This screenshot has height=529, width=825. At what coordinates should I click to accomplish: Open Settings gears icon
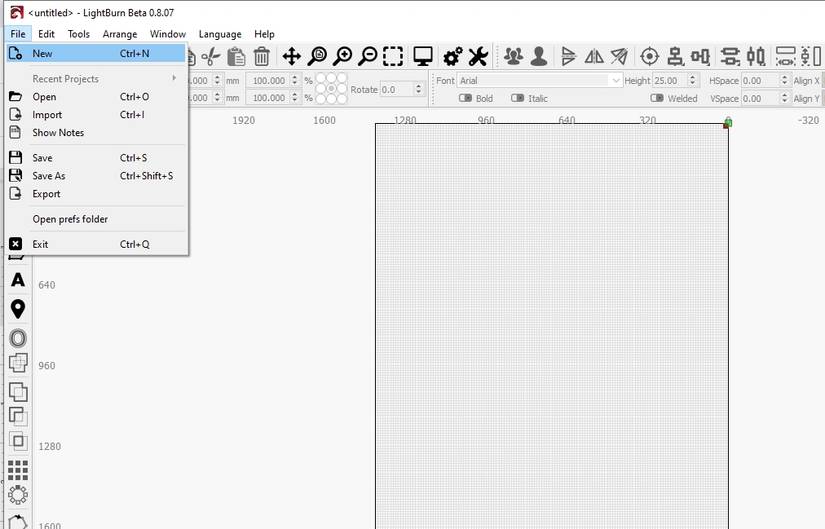coord(452,56)
